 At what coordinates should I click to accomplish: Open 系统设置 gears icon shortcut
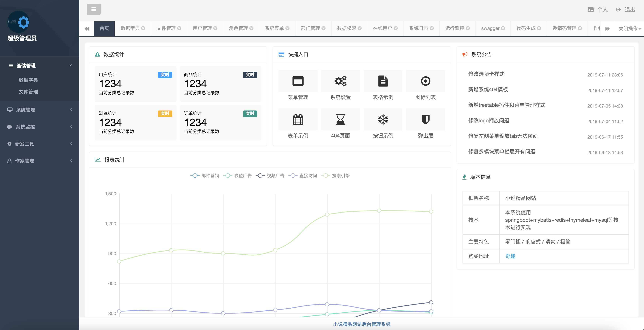[x=340, y=81]
